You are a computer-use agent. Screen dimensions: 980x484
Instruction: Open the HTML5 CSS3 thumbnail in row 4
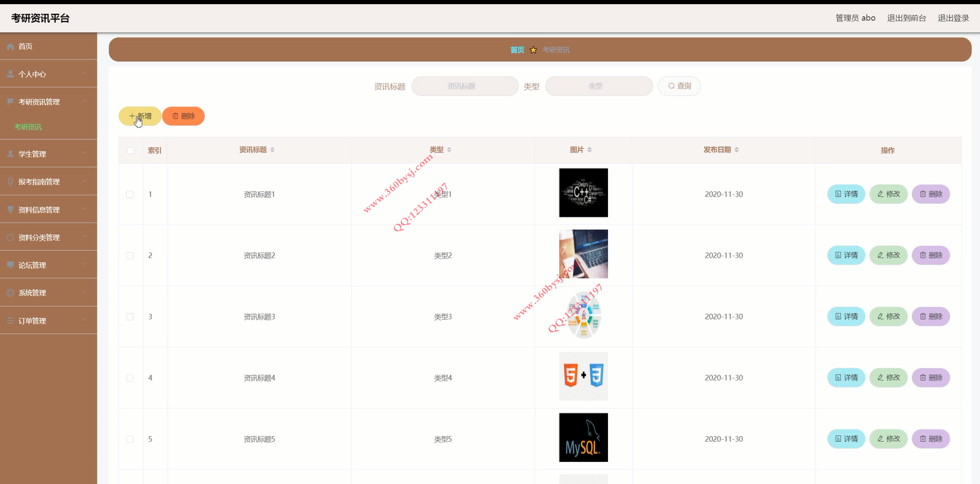pyautogui.click(x=583, y=376)
